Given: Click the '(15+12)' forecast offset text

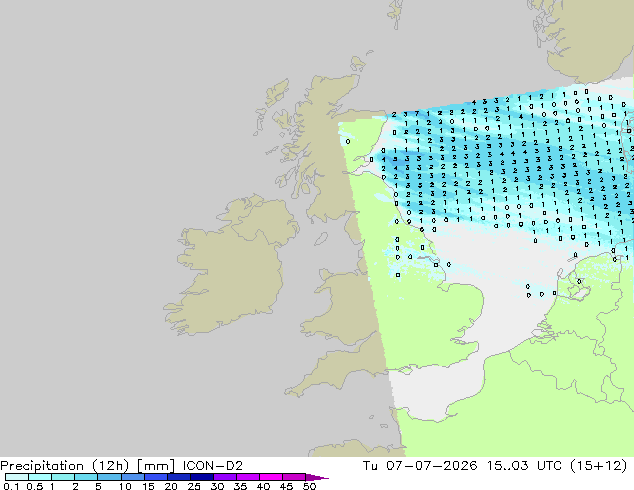Looking at the screenshot, I should point(598,466).
